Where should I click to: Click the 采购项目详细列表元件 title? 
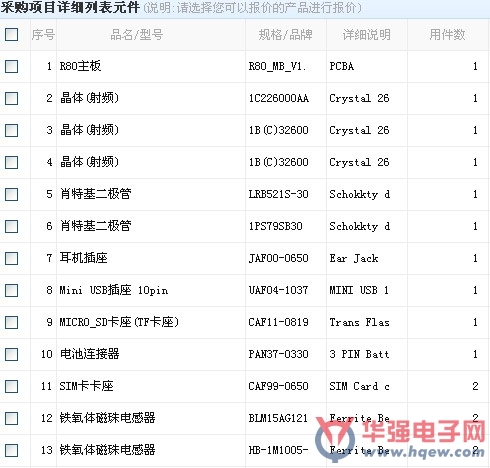point(70,7)
